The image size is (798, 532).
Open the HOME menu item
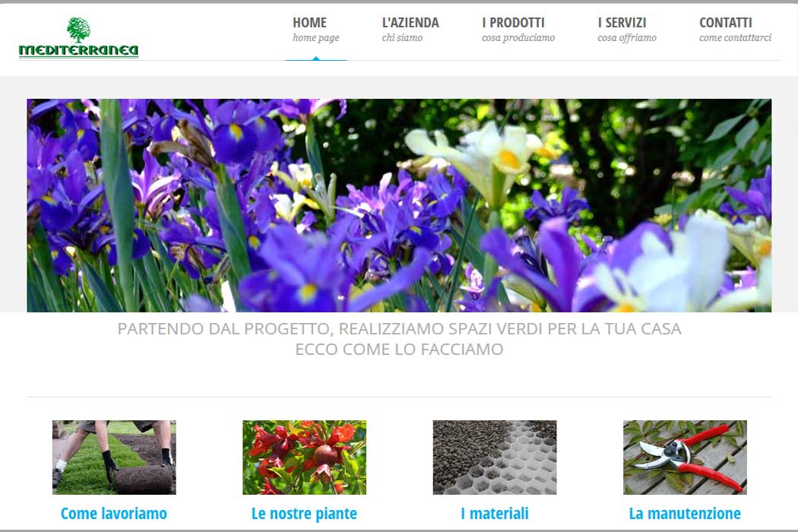(315, 30)
